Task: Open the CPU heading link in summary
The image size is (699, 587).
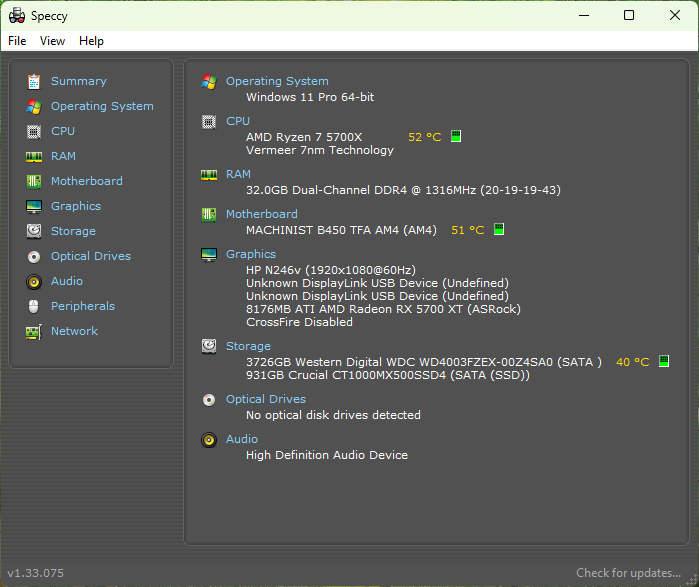Action: pos(238,121)
